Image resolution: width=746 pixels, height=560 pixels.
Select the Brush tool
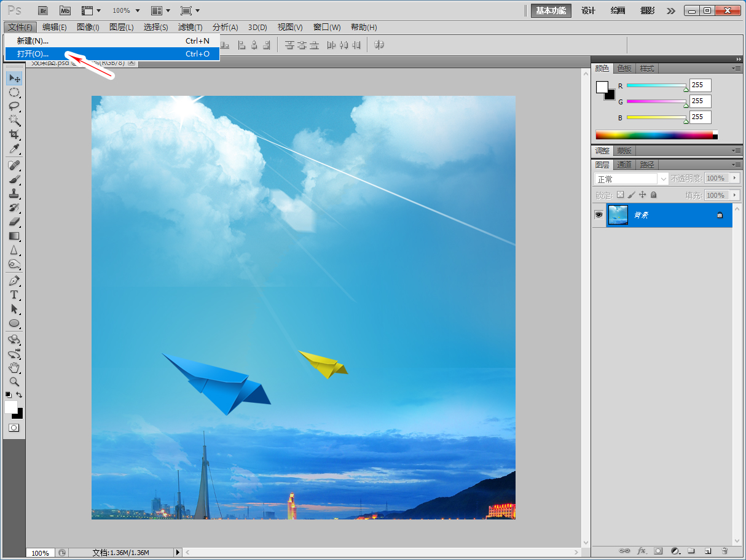pos(14,179)
